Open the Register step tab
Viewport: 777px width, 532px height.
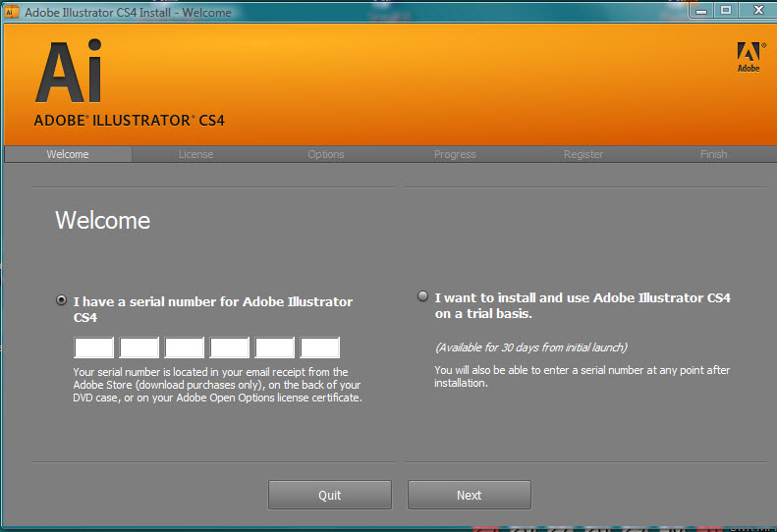(x=583, y=154)
